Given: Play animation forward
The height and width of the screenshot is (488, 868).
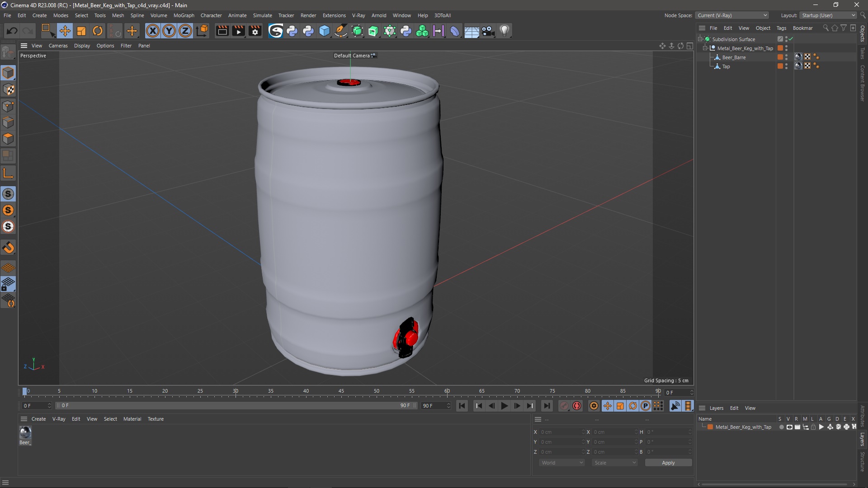Looking at the screenshot, I should 504,406.
